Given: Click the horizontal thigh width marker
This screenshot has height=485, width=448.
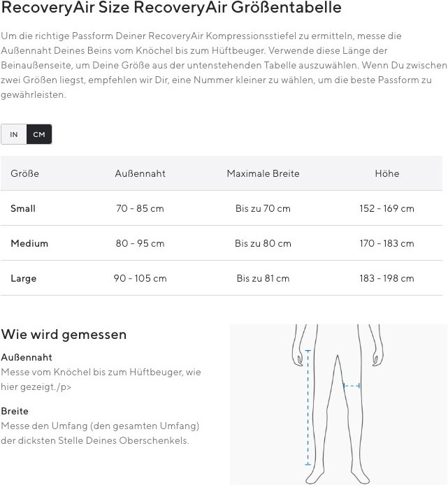Looking at the screenshot, I should tap(352, 386).
